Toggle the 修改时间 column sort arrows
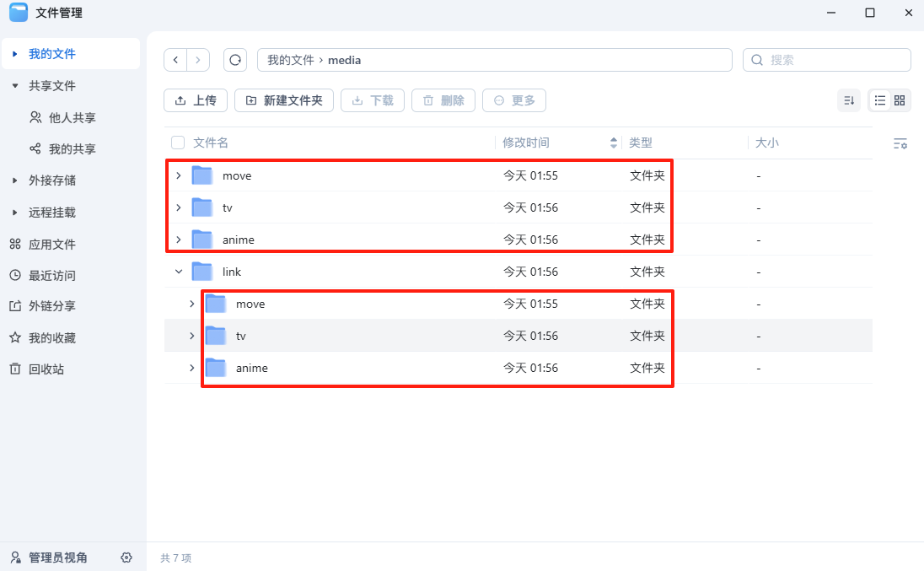 (x=613, y=143)
